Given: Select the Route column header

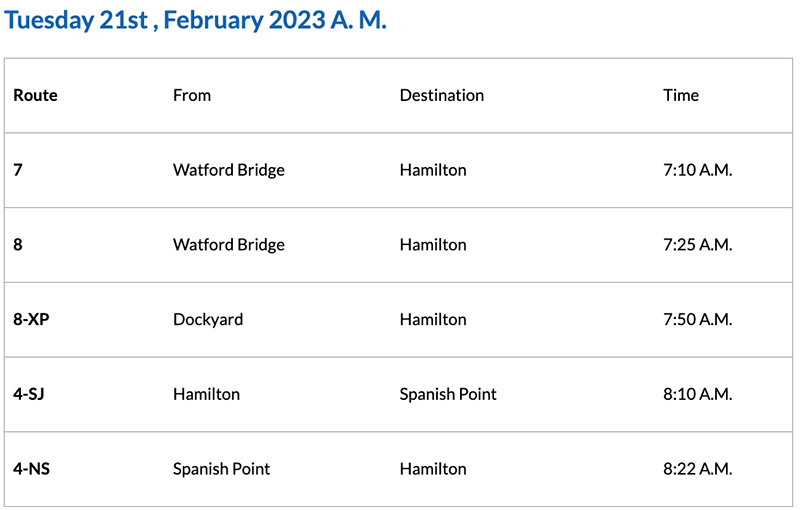Looking at the screenshot, I should tap(35, 95).
